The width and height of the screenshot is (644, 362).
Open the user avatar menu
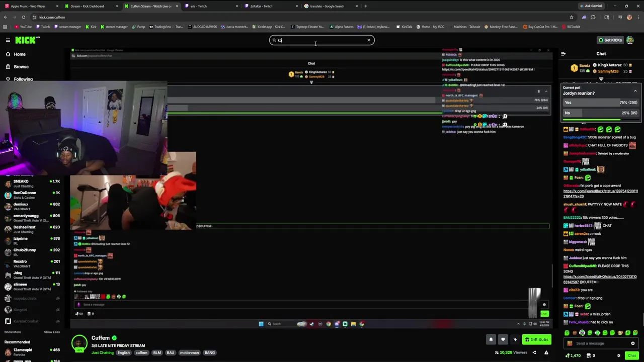[630, 40]
